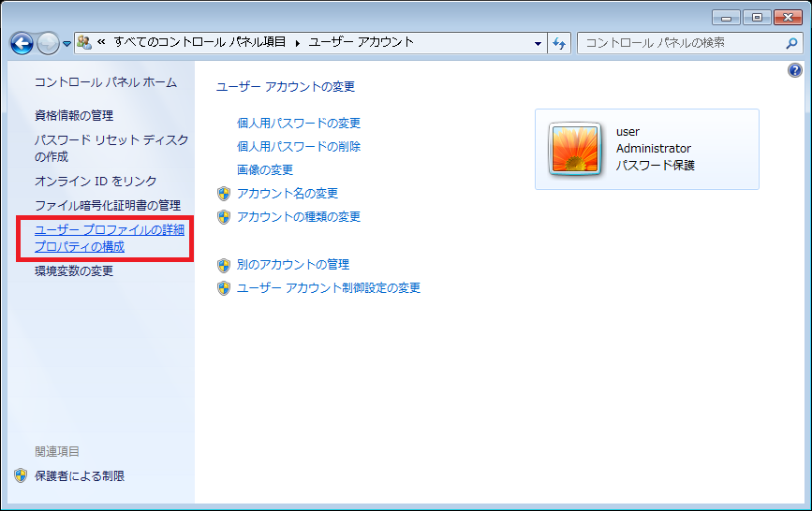Expand the breadcrumb arrow after すべてのコントロール パネル項目

299,43
